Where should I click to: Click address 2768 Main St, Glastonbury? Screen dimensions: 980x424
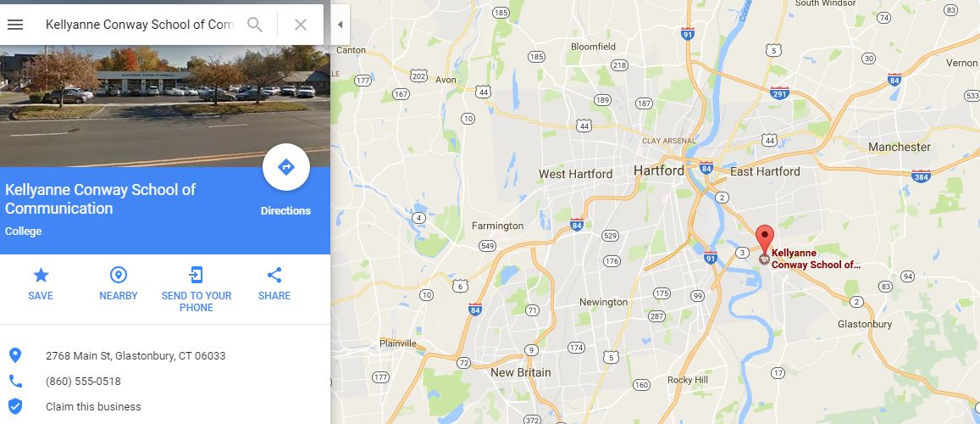pos(136,356)
